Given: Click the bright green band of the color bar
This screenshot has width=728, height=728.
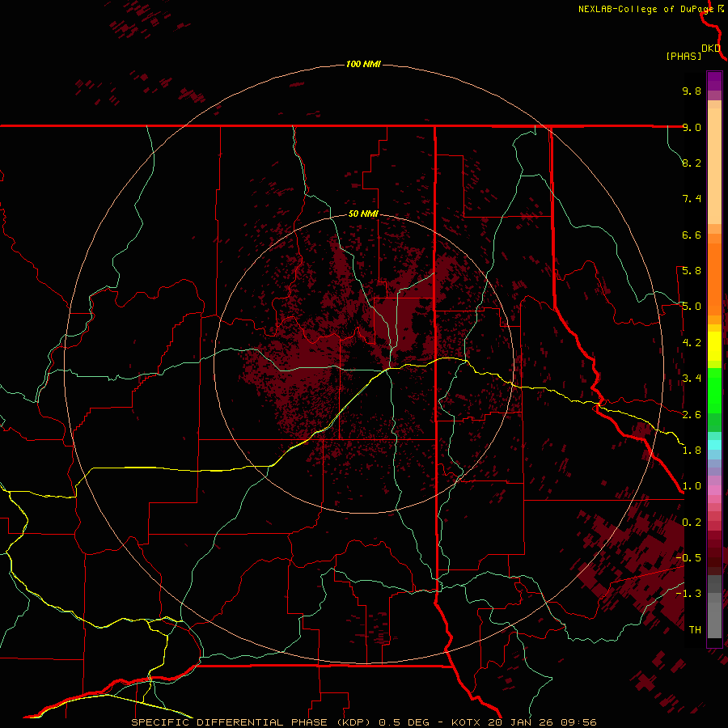Looking at the screenshot, I should [714, 390].
